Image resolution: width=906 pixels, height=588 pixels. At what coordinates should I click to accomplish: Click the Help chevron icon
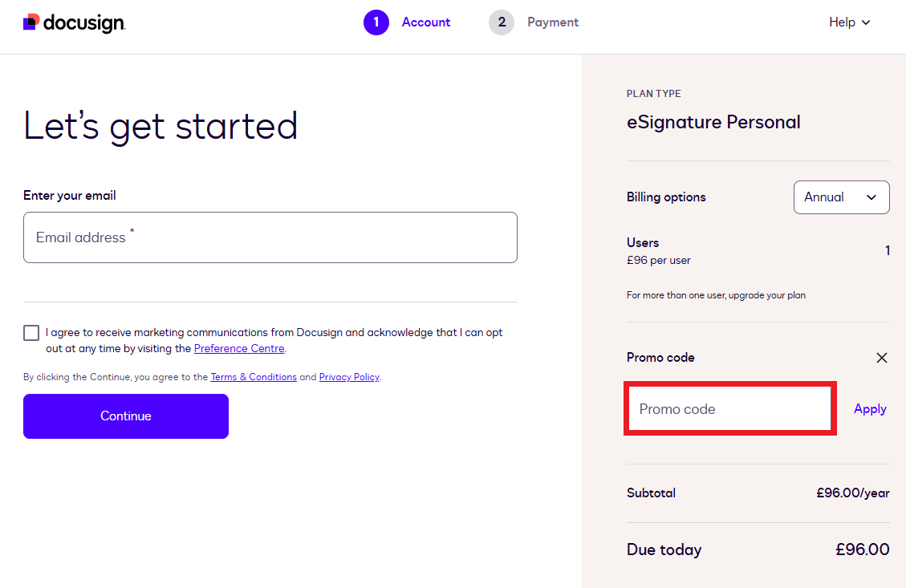pos(867,22)
